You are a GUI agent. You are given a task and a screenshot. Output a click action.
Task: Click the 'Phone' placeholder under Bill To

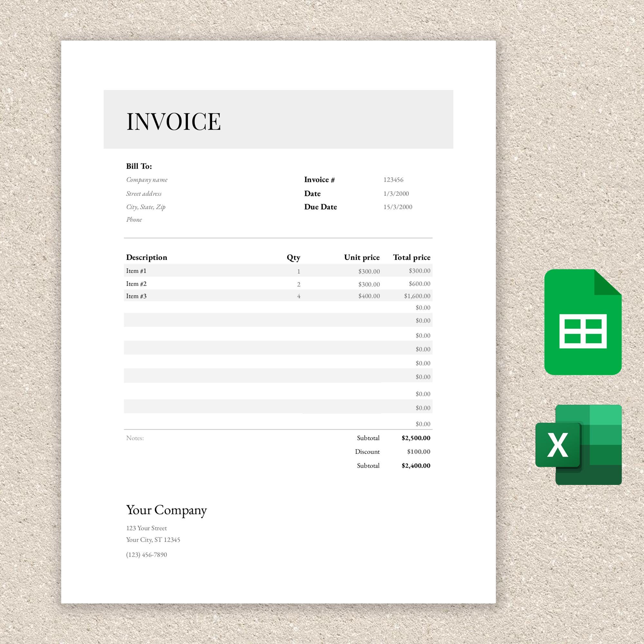[134, 219]
